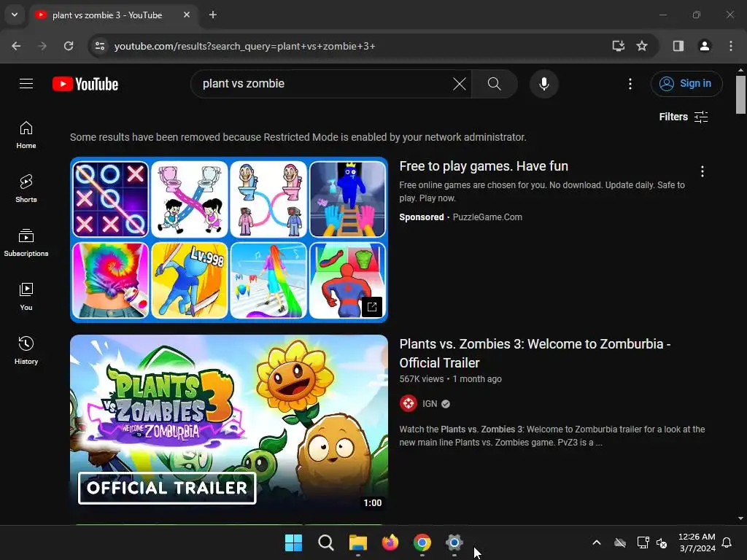Select the plant vs zombie 3 - YouTube tab
This screenshot has width=747, height=560.
point(113,15)
